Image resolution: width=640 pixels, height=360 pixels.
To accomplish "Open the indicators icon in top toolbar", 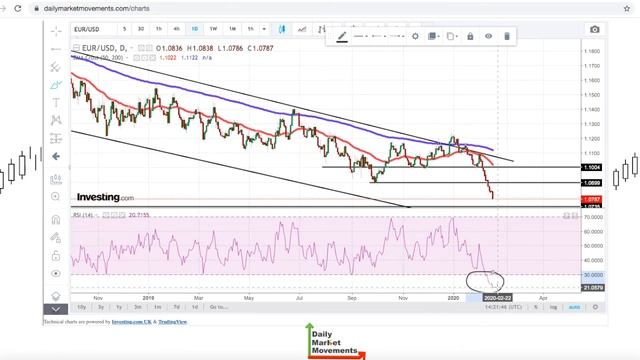I will [302, 29].
